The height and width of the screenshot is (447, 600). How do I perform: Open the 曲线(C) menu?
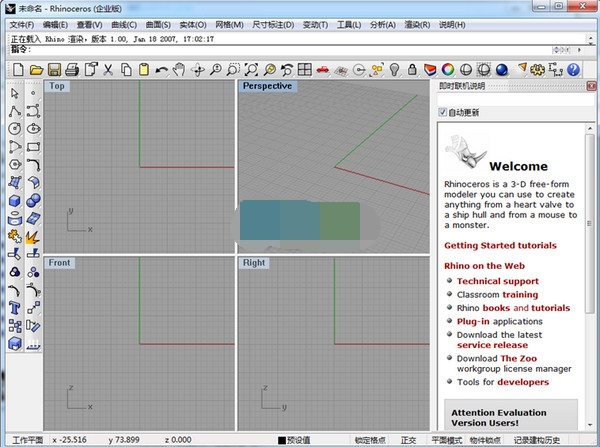click(125, 24)
